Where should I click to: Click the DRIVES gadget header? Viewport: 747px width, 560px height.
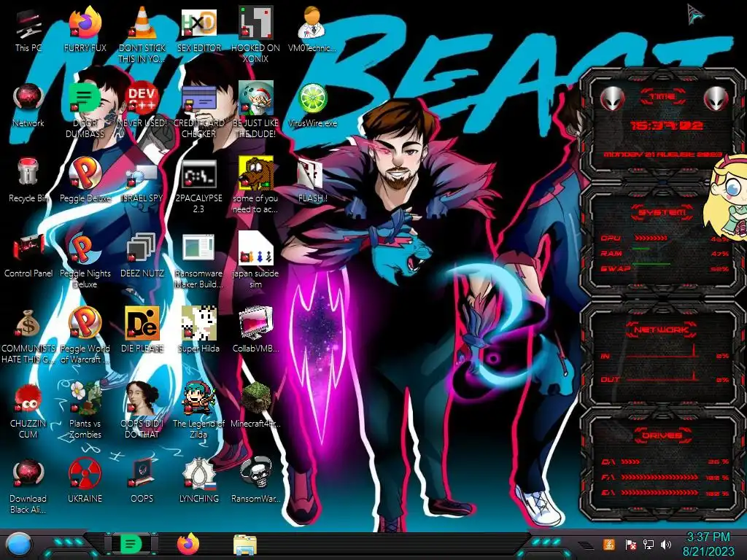pos(662,435)
